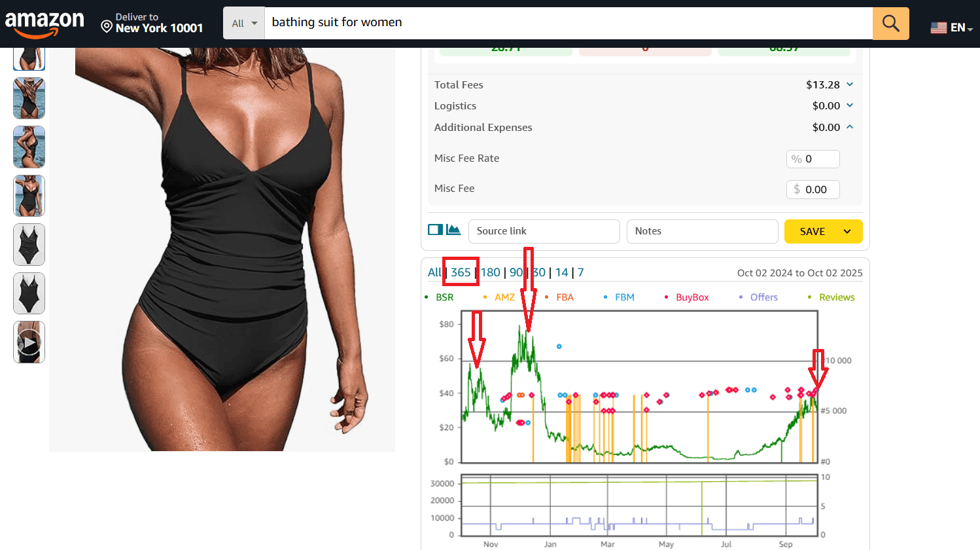Click the Amazon logo
The image size is (980, 550).
click(x=44, y=24)
